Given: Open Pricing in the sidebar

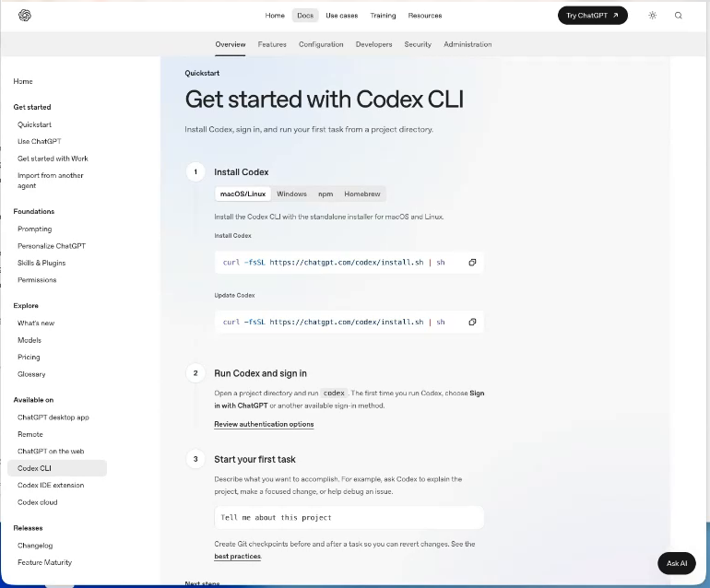Looking at the screenshot, I should [29, 358].
